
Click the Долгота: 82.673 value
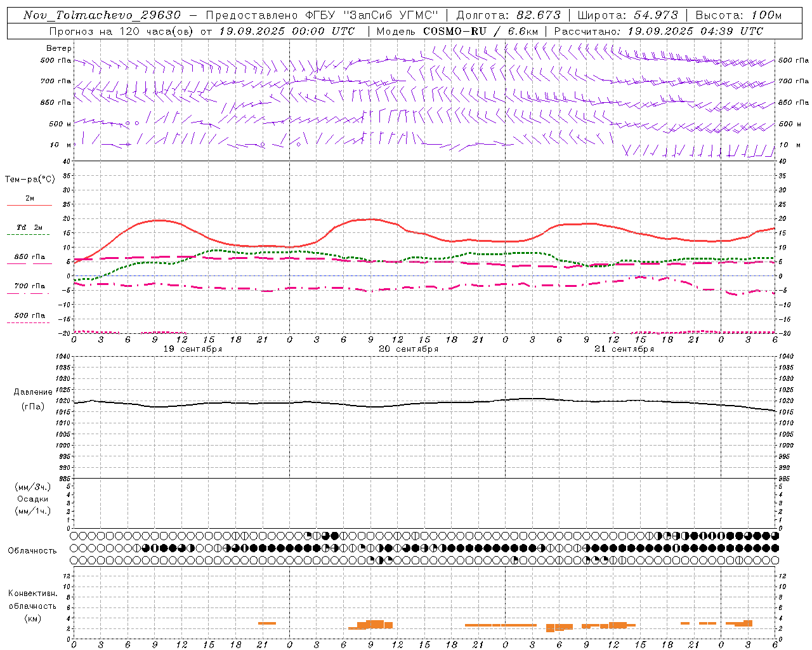coord(509,15)
